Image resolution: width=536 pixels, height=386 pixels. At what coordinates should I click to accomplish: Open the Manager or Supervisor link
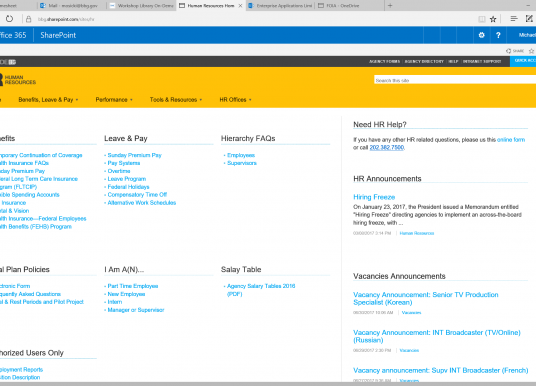[136, 310]
